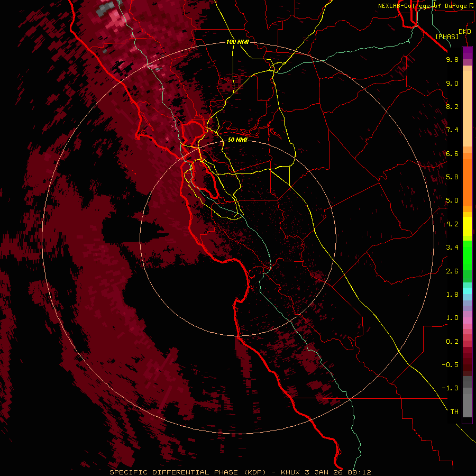Click the pink band of color scale
The height and width of the screenshot is (476, 476).
(x=467, y=321)
